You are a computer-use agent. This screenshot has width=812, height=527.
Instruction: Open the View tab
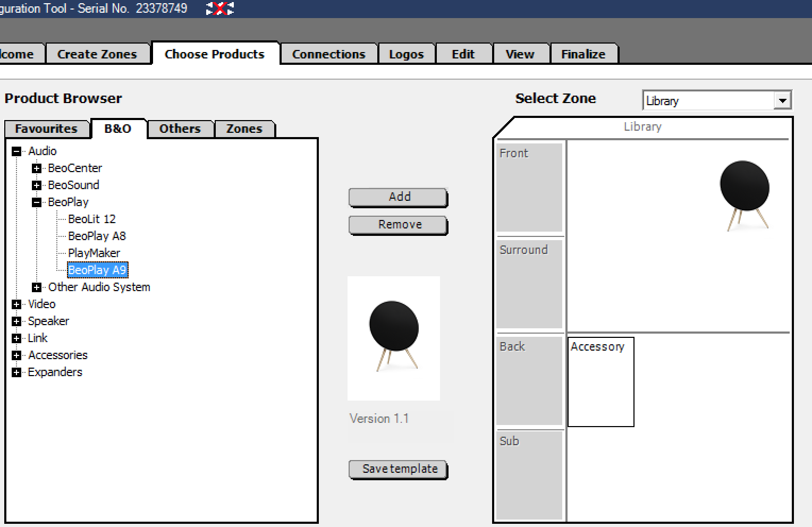[520, 54]
